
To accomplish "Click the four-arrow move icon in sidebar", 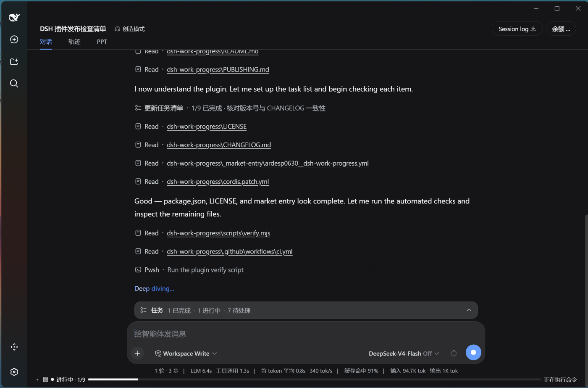I will [x=14, y=347].
